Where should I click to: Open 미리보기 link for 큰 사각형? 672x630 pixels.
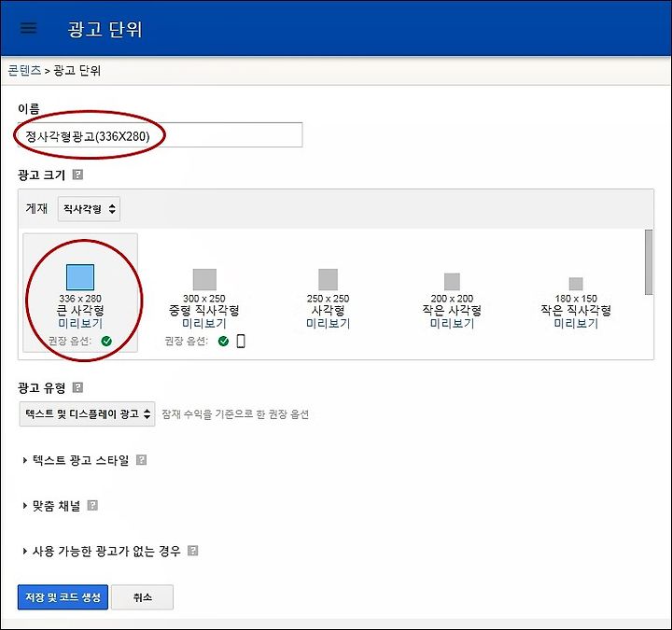point(80,324)
